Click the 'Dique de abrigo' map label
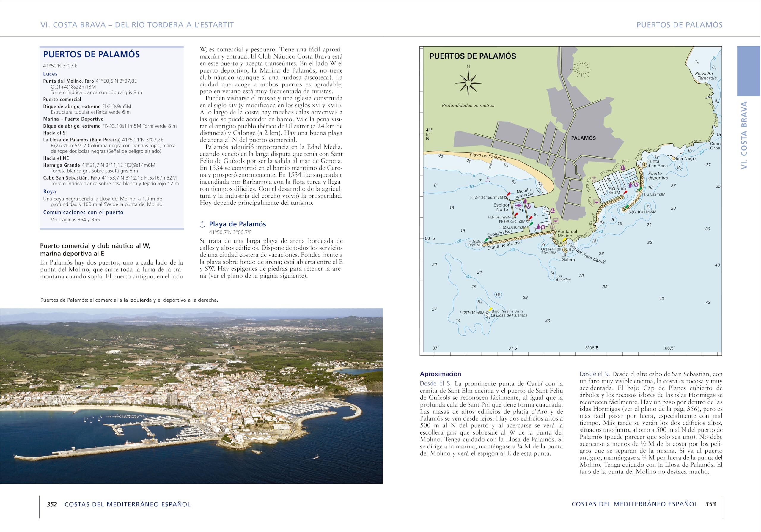This screenshot has height=532, width=761. (x=503, y=245)
